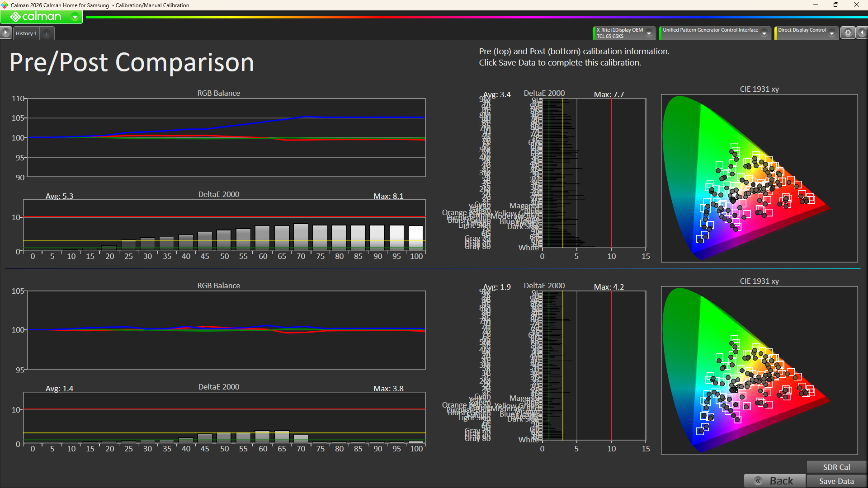Click Save Data to complete calibration
The height and width of the screenshot is (488, 868).
pyautogui.click(x=836, y=481)
